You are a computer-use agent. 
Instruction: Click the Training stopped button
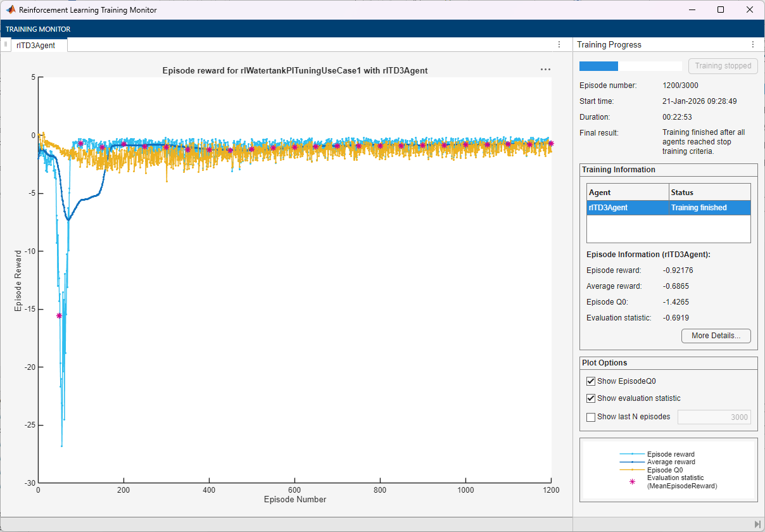[723, 66]
